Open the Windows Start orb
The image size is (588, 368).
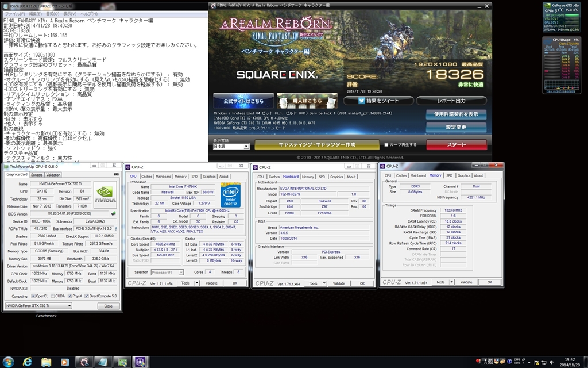[x=8, y=362]
